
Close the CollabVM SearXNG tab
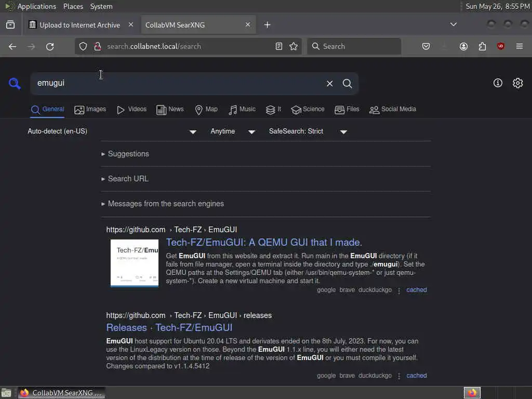(x=248, y=25)
